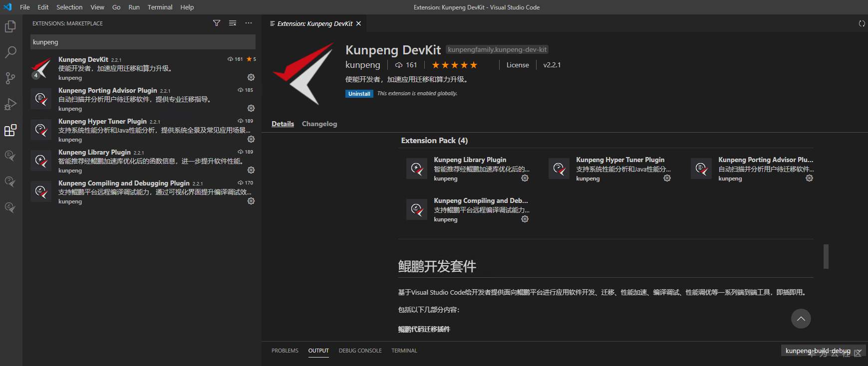The image size is (868, 366).
Task: Select Kunpeng Porting Advisor Plugin title in the sidebar list
Action: coord(108,90)
